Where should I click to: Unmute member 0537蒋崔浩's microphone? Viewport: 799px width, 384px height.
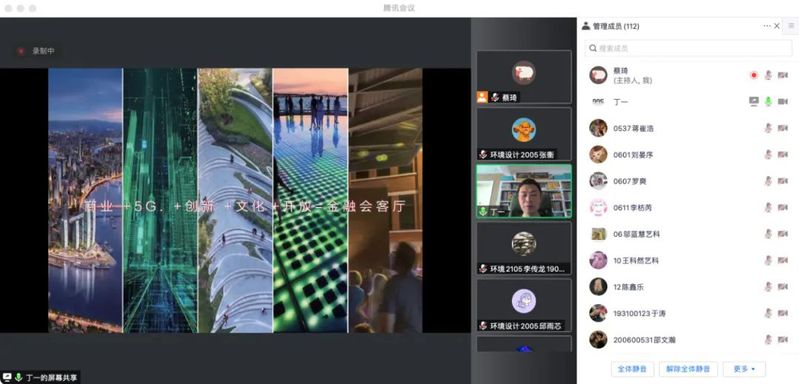(768, 128)
